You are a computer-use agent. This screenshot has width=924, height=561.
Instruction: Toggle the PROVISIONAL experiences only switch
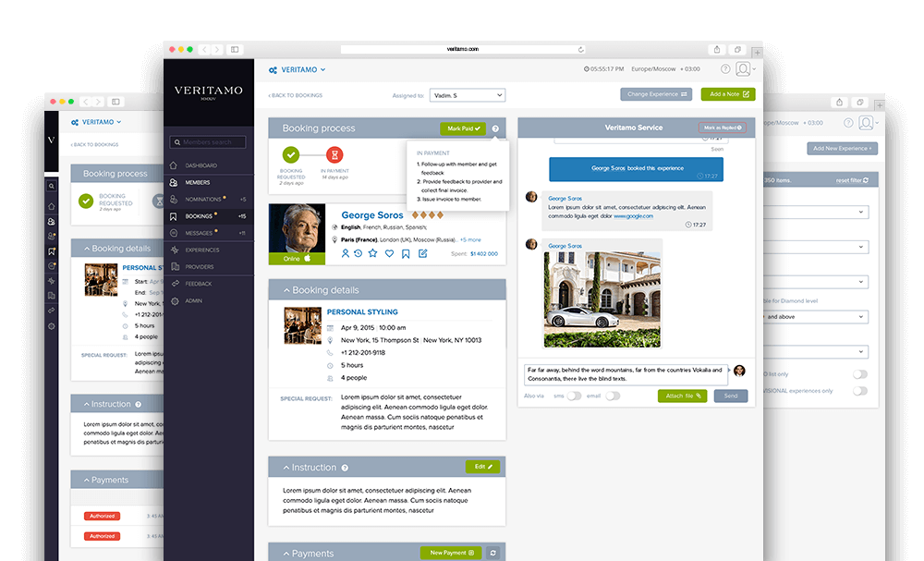pyautogui.click(x=860, y=391)
